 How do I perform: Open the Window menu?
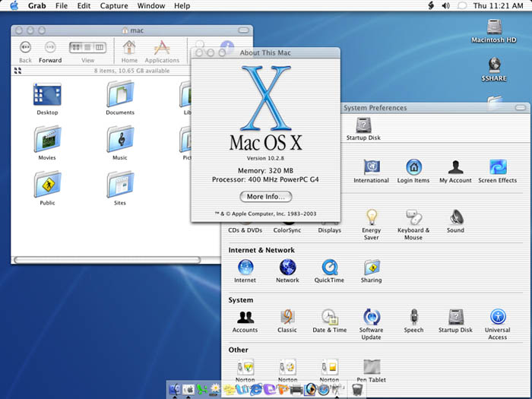click(151, 6)
